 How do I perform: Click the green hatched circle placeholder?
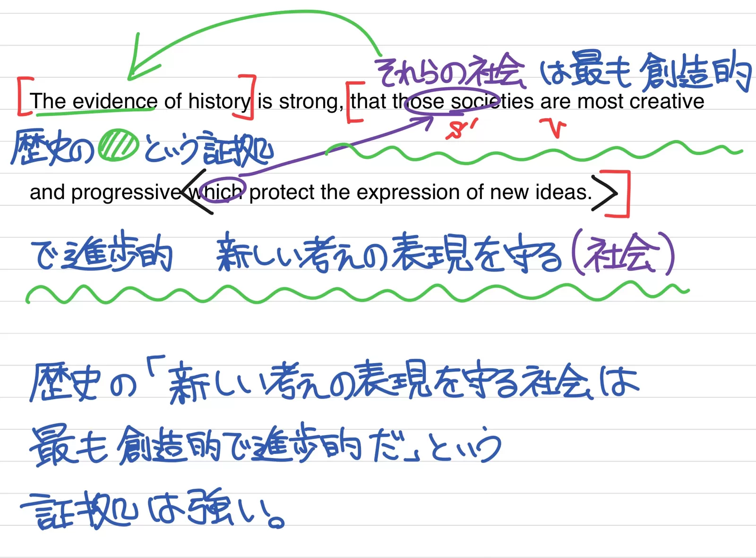pos(118,146)
